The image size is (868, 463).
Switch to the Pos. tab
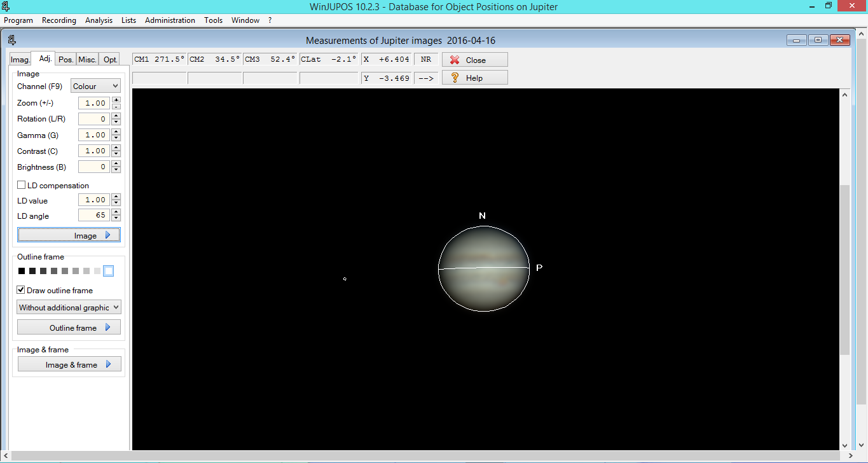[65, 59]
